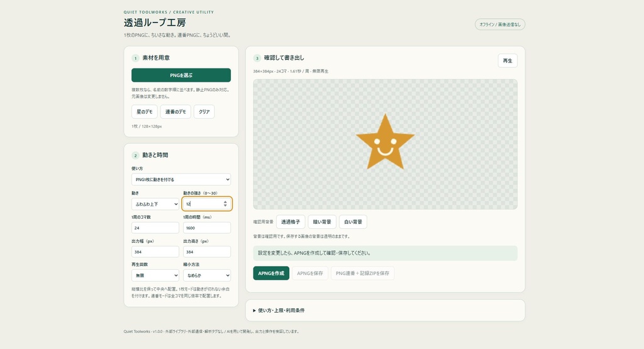Click the 動きと時間 heading
The width and height of the screenshot is (644, 349).
click(x=155, y=155)
